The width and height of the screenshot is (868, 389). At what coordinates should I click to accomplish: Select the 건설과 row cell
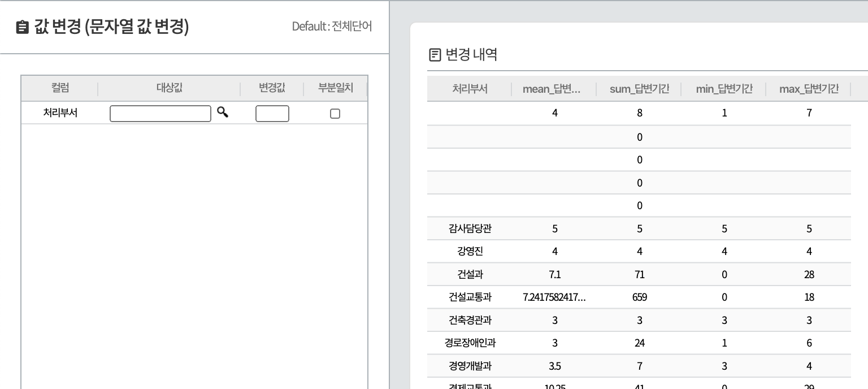[470, 275]
